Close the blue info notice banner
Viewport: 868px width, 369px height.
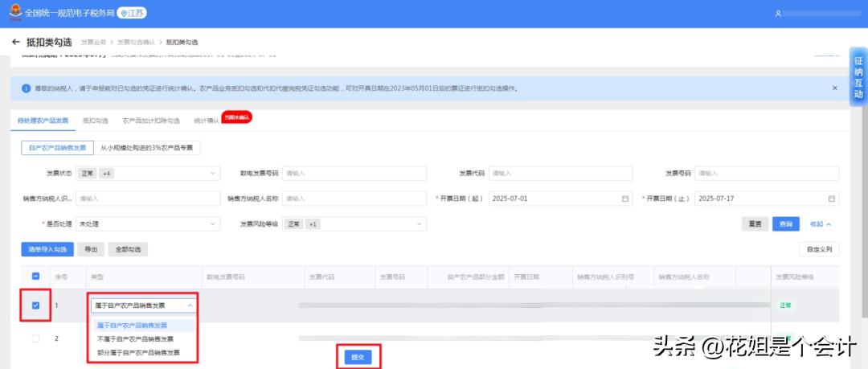coord(835,88)
